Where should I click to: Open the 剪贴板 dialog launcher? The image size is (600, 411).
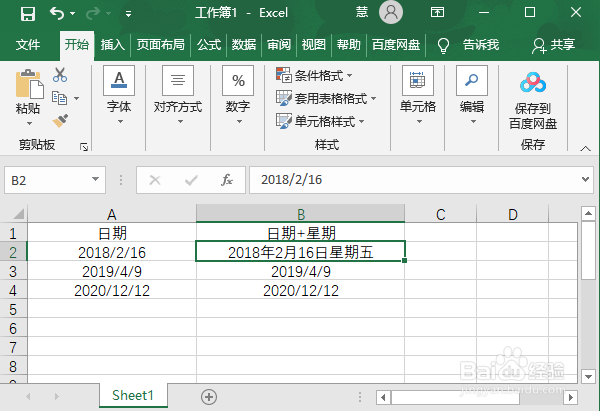[84, 147]
